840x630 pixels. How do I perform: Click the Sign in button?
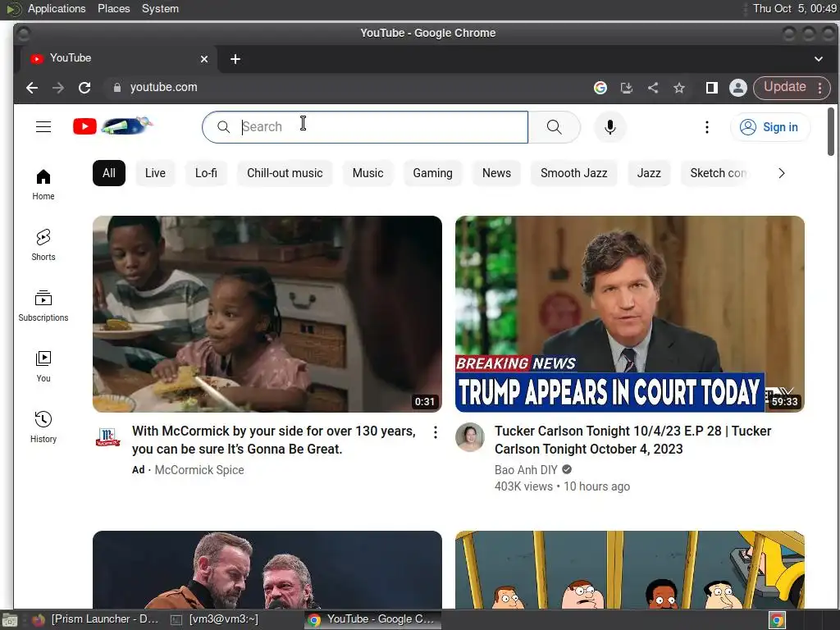tap(769, 127)
